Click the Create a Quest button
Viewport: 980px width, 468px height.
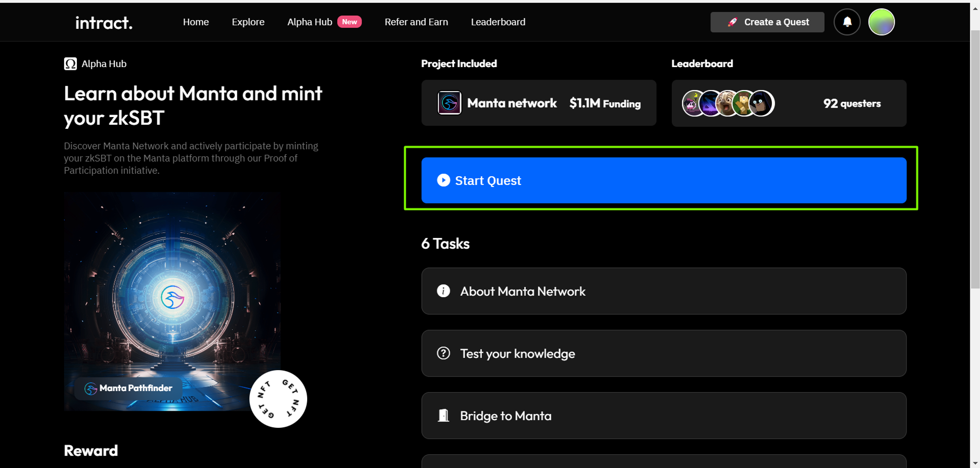pyautogui.click(x=767, y=22)
